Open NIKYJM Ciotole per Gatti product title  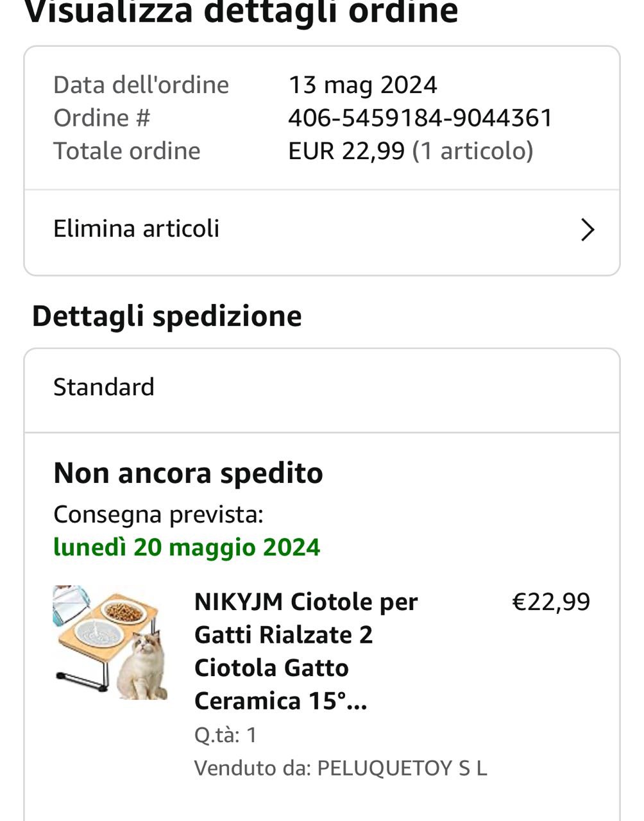(306, 651)
